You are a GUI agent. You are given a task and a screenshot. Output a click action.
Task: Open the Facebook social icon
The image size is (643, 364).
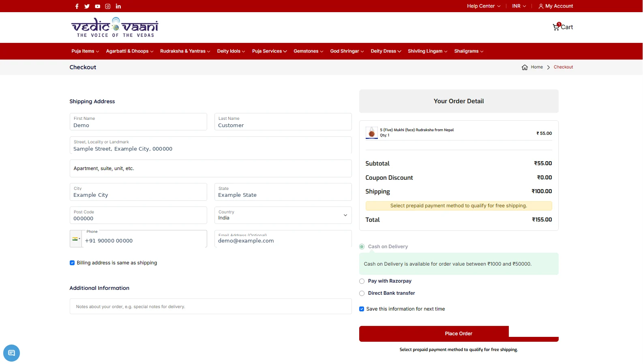point(77,6)
